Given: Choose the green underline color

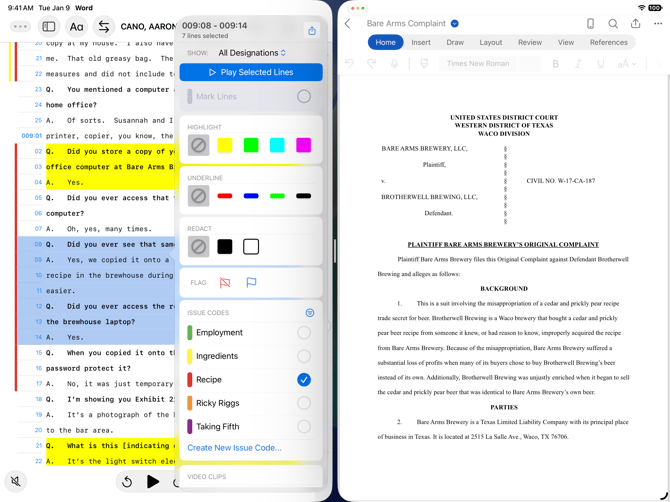Looking at the screenshot, I should point(277,196).
